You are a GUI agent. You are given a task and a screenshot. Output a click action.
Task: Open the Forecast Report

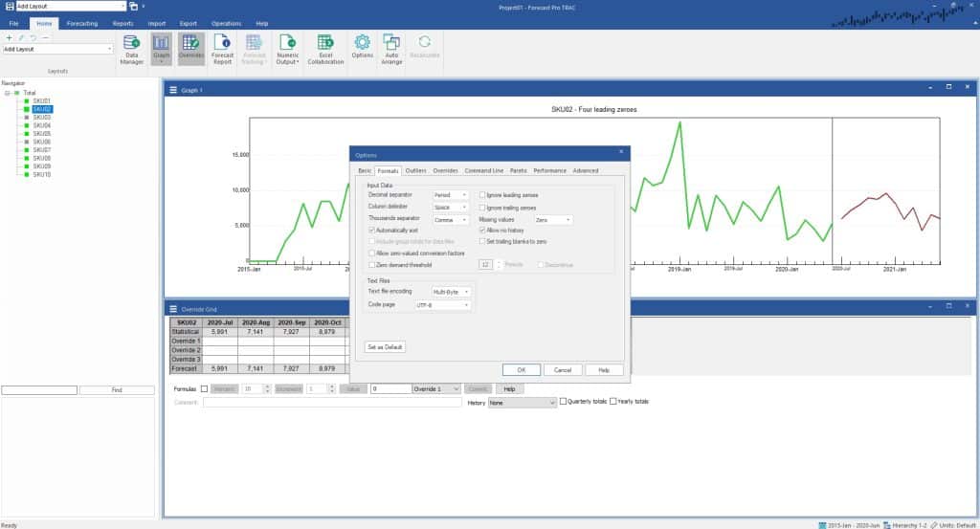pyautogui.click(x=222, y=49)
